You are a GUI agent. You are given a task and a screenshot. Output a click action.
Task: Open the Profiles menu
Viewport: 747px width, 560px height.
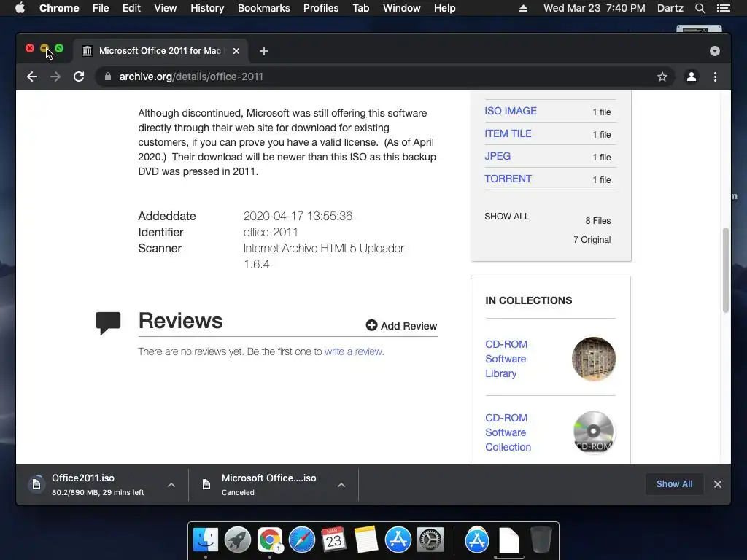click(321, 8)
